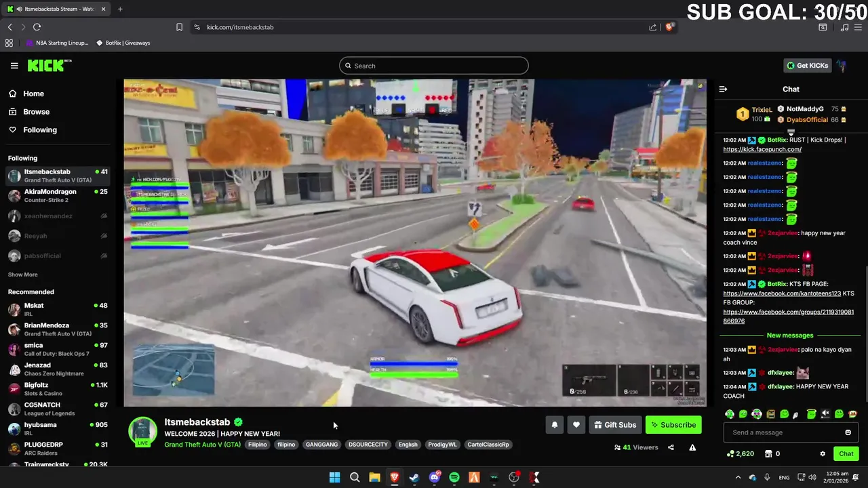Go to Home in sidebar
Screen dimensions: 868x488
click(x=33, y=94)
